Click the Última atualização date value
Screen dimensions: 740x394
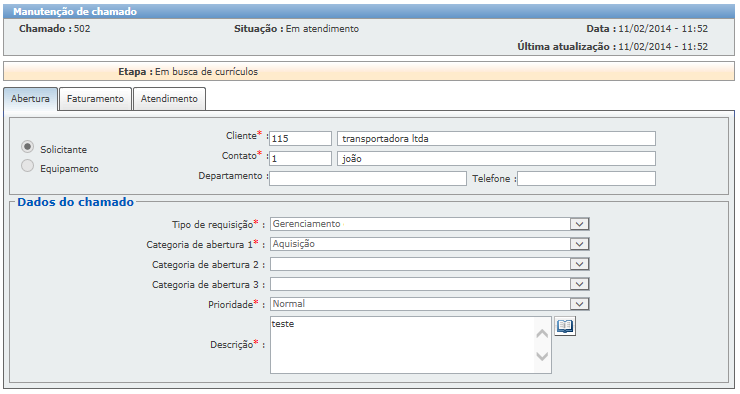click(663, 47)
